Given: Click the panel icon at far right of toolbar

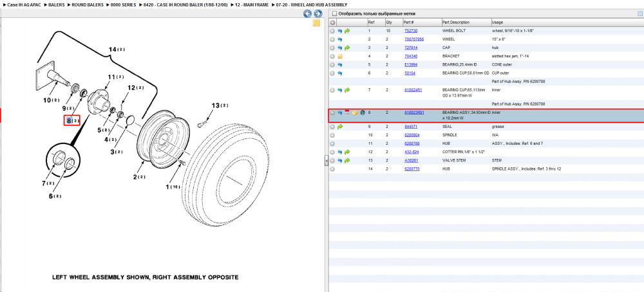Looking at the screenshot, I should point(639,14).
